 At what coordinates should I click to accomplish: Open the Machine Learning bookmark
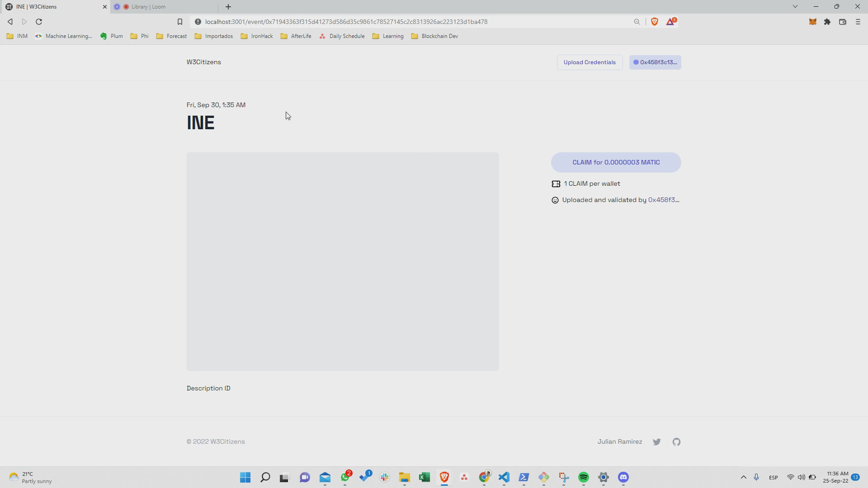pyautogui.click(x=64, y=36)
